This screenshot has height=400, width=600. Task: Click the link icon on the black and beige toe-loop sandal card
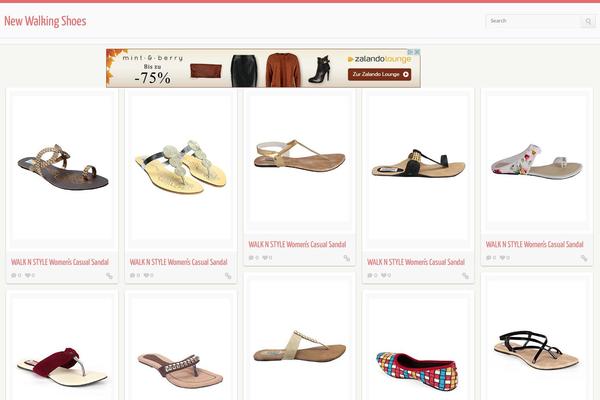[465, 276]
